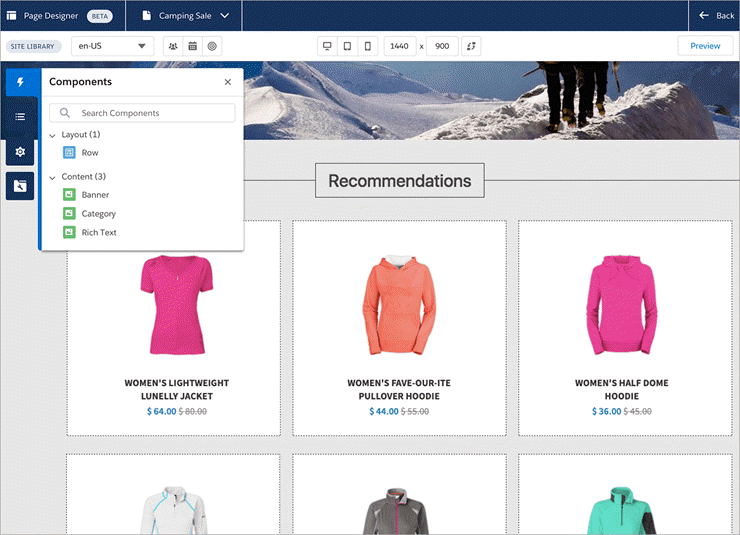The height and width of the screenshot is (535, 740).
Task: Click the gray jacket product image
Action: [x=396, y=511]
